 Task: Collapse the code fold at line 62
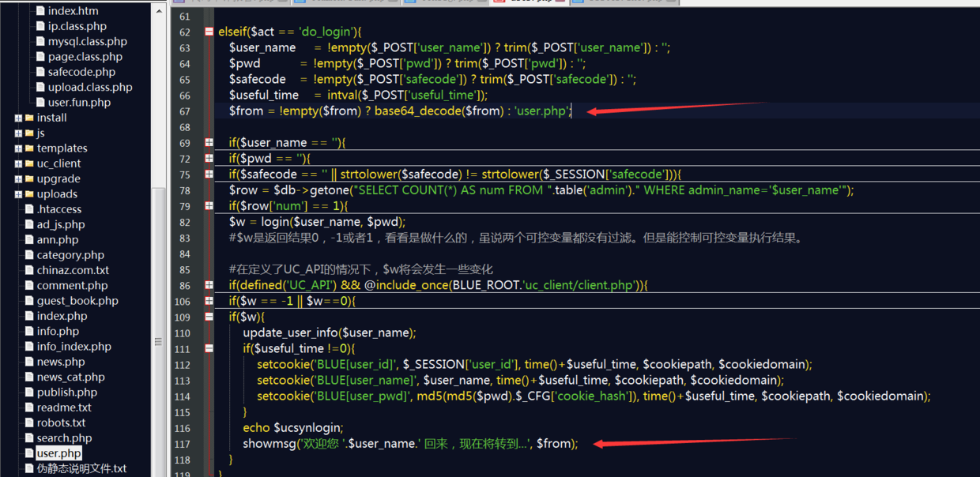coord(209,32)
